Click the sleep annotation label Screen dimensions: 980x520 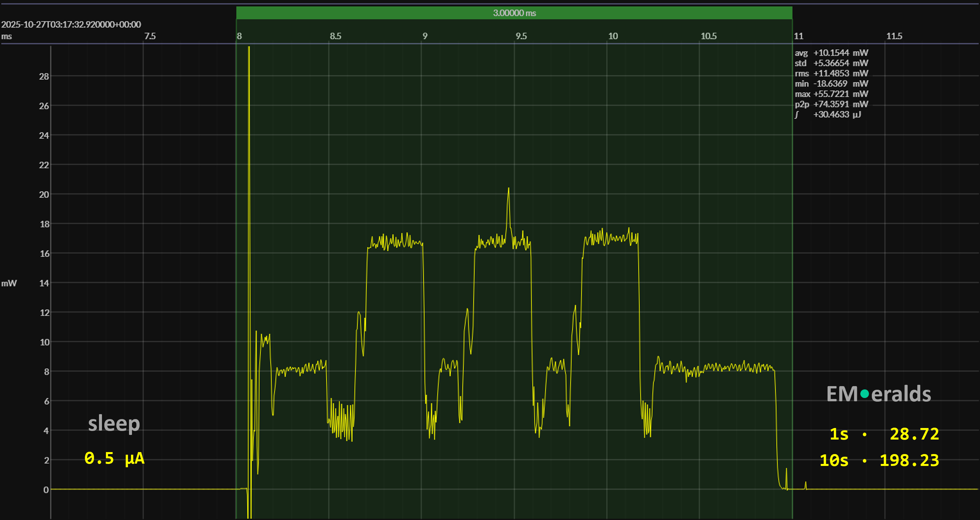[x=114, y=423]
